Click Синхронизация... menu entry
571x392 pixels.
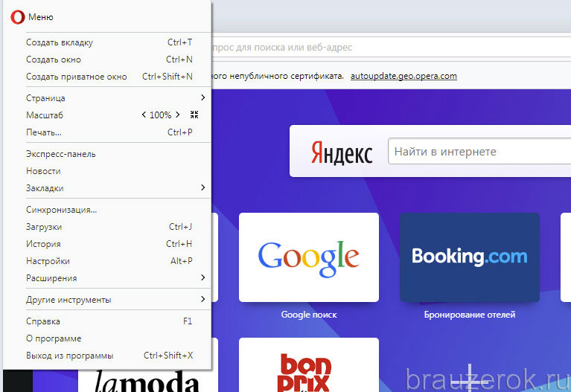point(109,210)
